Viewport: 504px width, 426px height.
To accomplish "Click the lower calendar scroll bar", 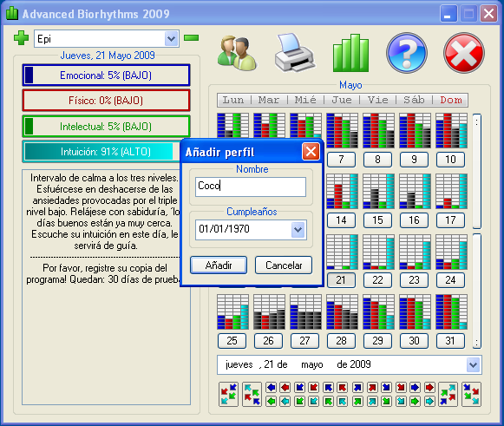I will (477, 292).
